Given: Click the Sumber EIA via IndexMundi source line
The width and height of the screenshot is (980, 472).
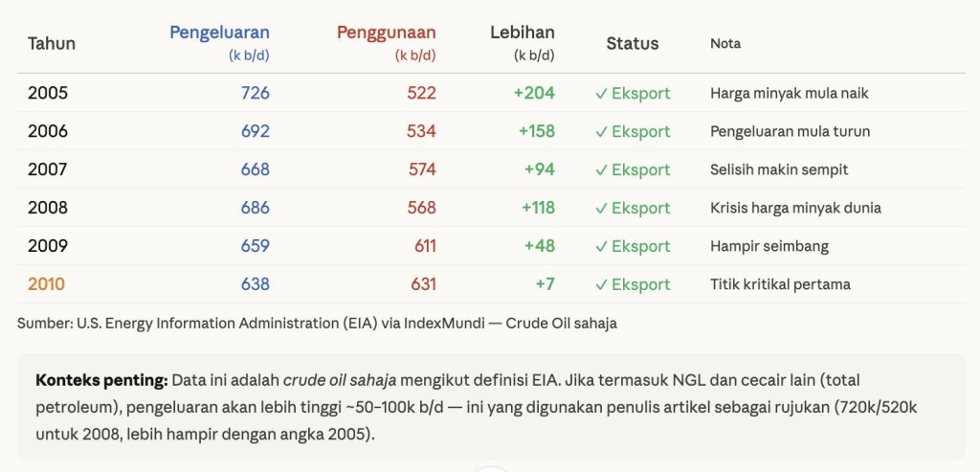Looking at the screenshot, I should [317, 324].
